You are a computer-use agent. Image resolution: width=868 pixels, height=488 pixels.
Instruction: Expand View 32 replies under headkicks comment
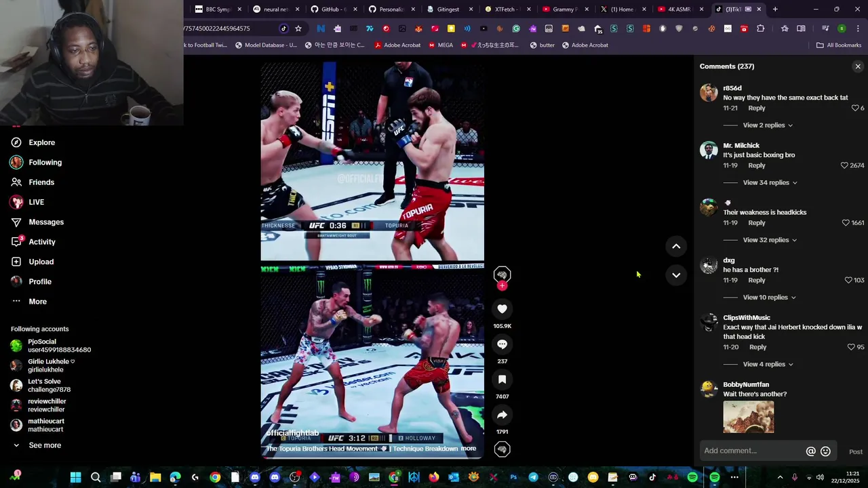point(770,240)
